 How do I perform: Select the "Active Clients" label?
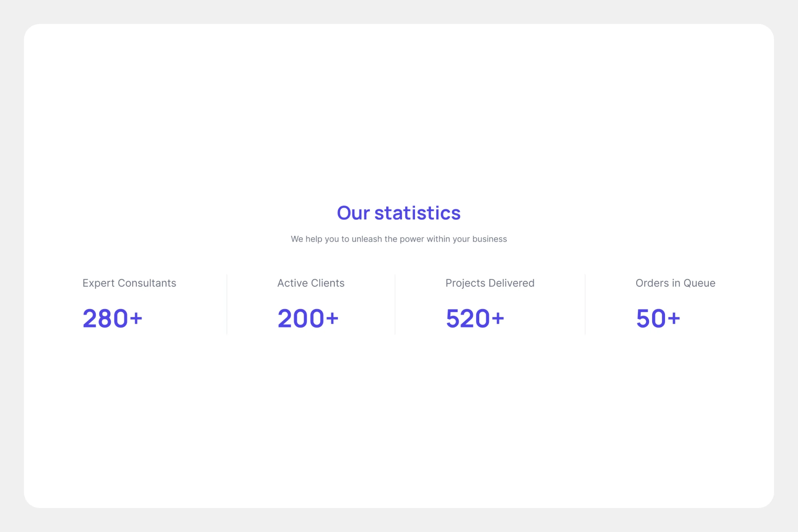pos(311,283)
